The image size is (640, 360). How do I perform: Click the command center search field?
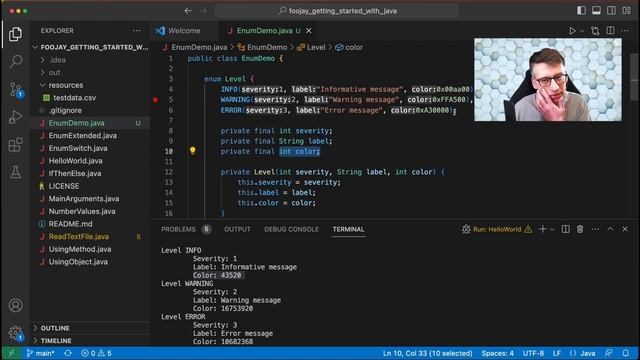(x=337, y=11)
